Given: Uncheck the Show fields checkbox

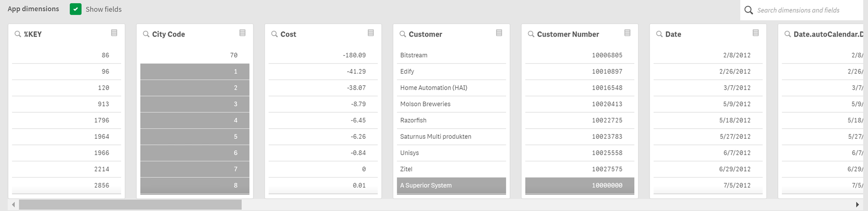Looking at the screenshot, I should coord(76,9).
